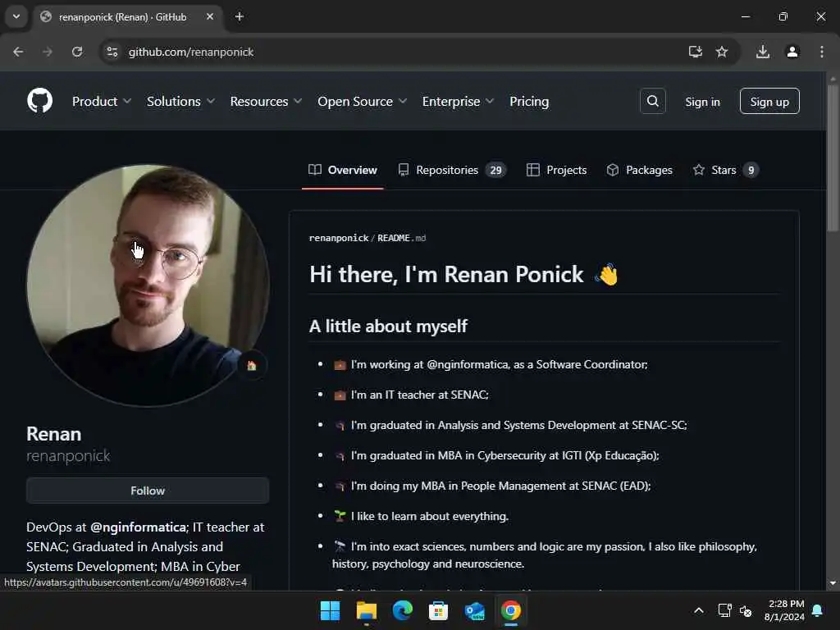Open notifications bell in taskbar

[817, 610]
